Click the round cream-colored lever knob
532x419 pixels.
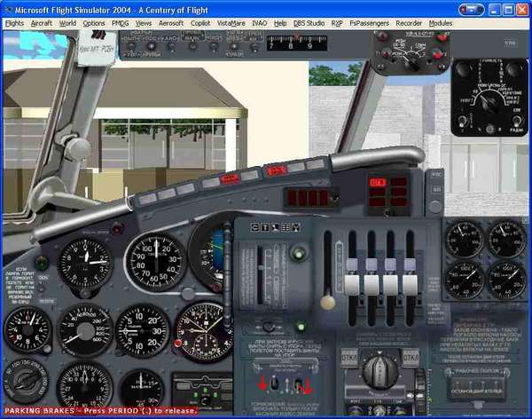click(326, 304)
